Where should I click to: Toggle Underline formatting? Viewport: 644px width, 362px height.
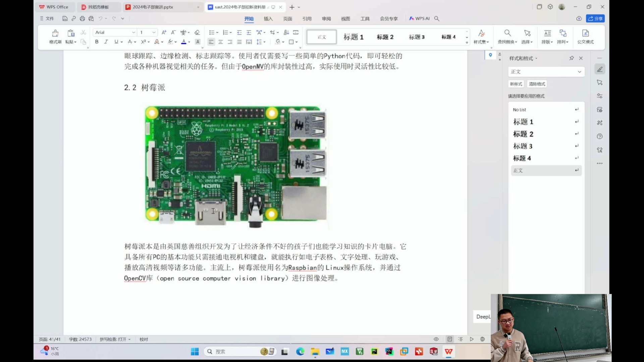click(116, 42)
